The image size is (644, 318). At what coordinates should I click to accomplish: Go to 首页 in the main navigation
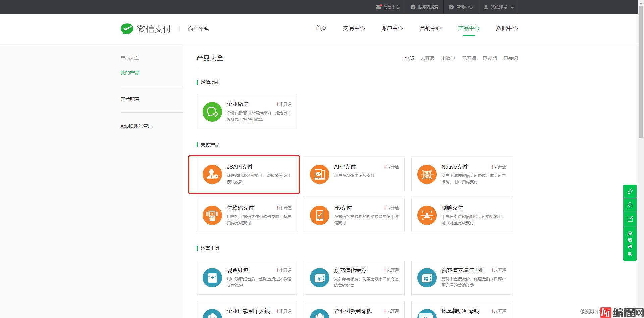click(321, 28)
